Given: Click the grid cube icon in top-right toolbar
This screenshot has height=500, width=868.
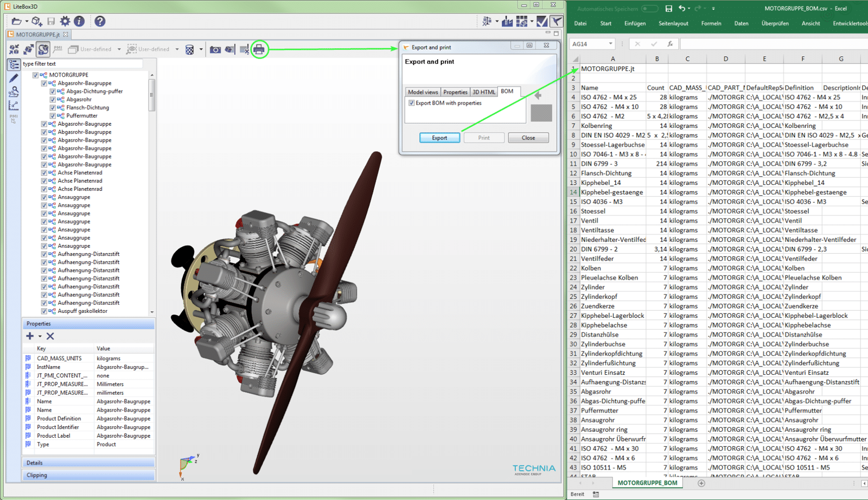Looking at the screenshot, I should [x=522, y=21].
